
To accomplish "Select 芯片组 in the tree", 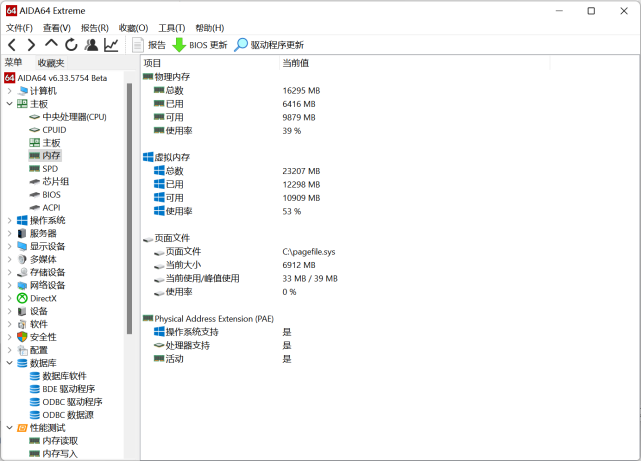I will [x=56, y=181].
